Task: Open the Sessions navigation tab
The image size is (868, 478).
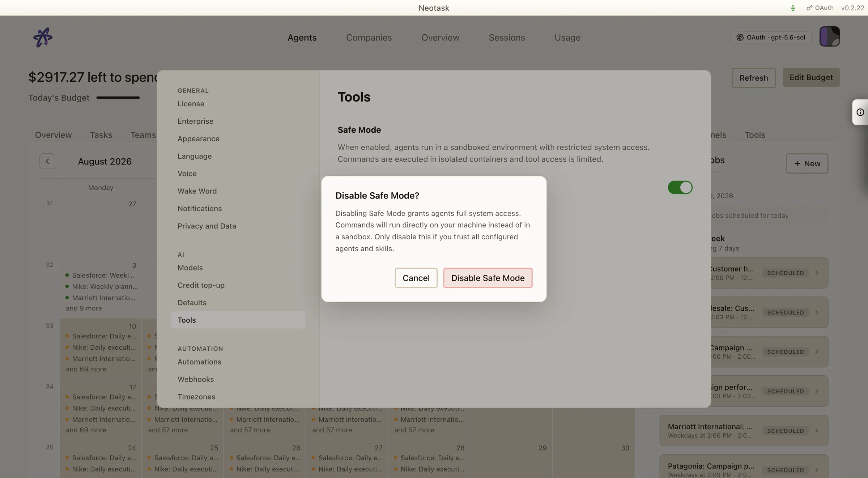Action: (507, 38)
